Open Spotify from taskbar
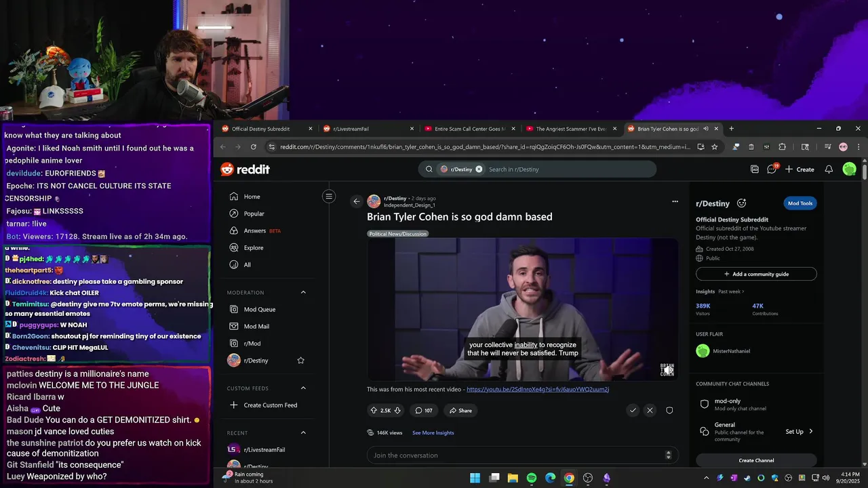 coord(532,478)
